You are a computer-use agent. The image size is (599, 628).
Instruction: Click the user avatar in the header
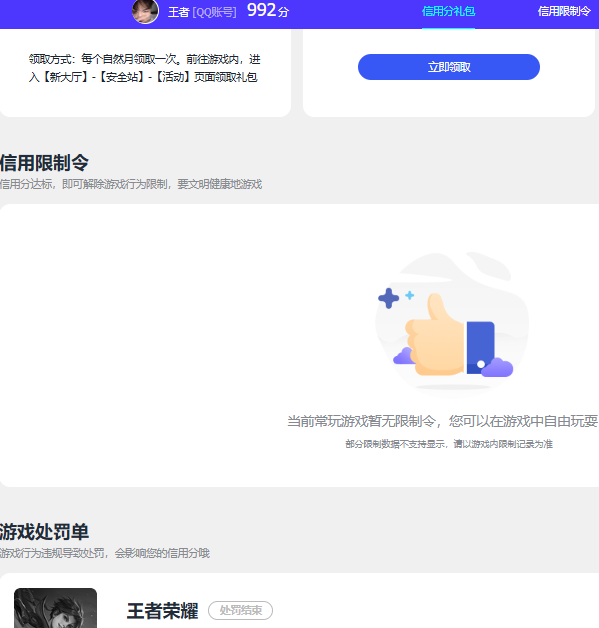[x=145, y=11]
